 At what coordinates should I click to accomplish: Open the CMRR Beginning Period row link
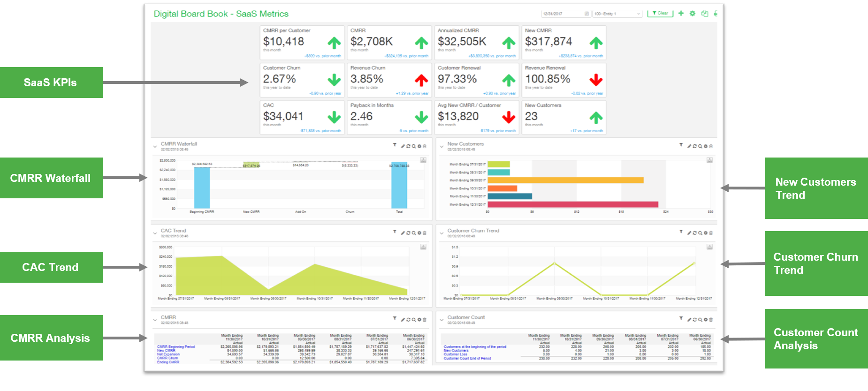pyautogui.click(x=175, y=347)
